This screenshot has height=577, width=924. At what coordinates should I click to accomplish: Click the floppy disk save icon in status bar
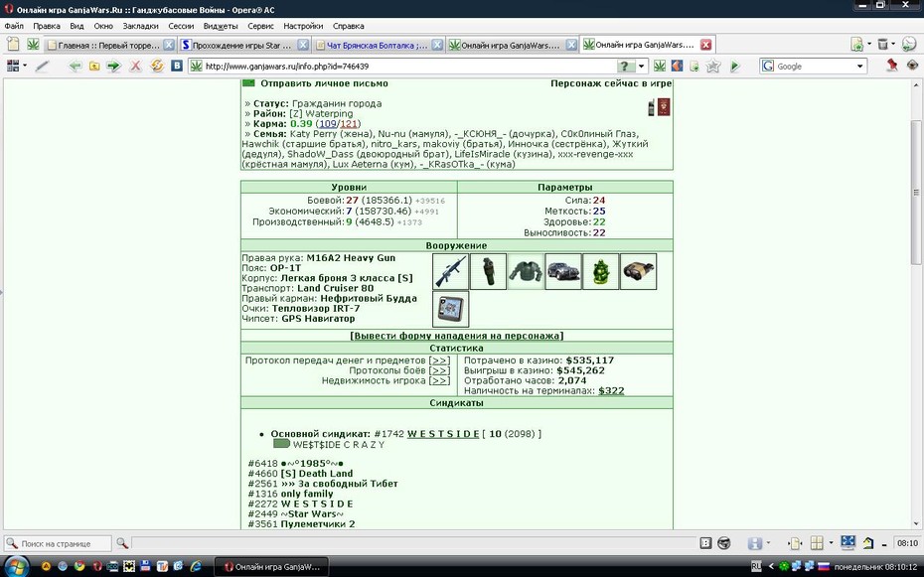tap(754, 543)
